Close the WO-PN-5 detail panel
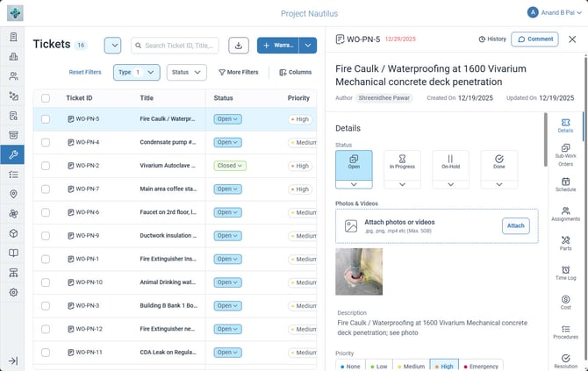Image resolution: width=588 pixels, height=371 pixels. [572, 39]
